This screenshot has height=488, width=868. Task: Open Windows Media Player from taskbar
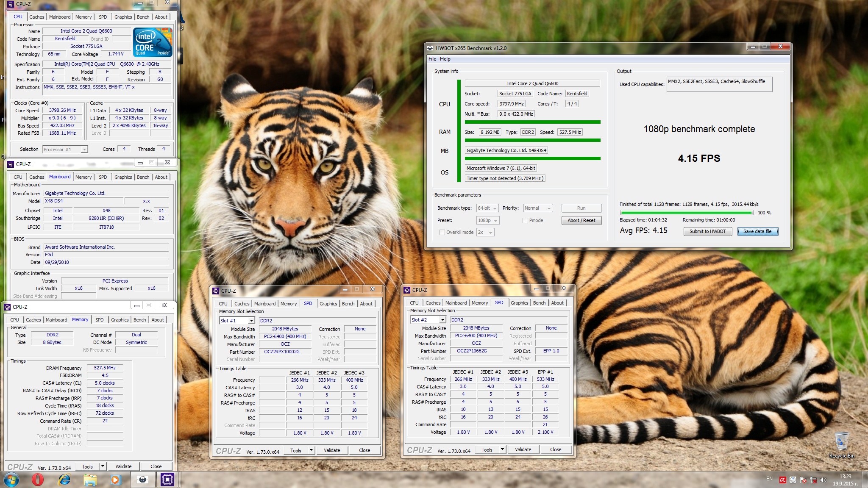[x=115, y=480]
